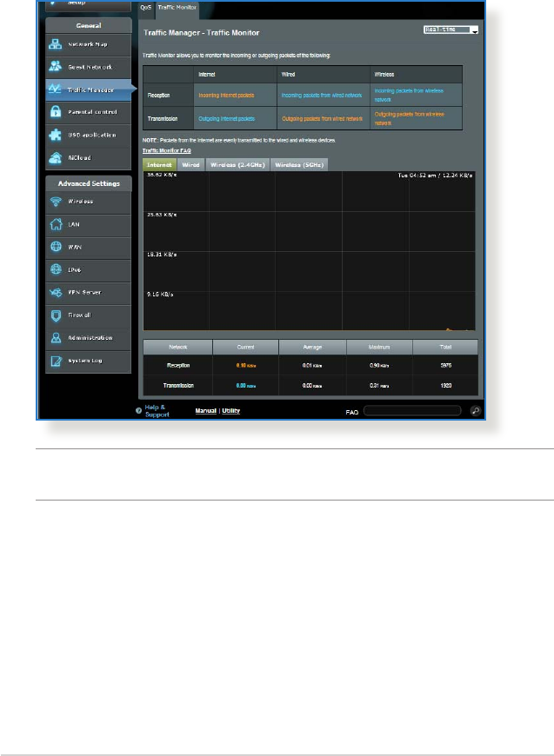Click Outgoing packets from wired network
This screenshot has height=756, width=554.
pyautogui.click(x=323, y=118)
